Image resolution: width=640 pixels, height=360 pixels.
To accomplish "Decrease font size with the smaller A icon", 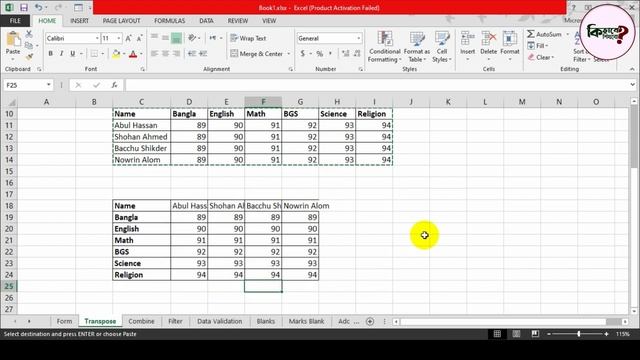I will click(x=140, y=38).
